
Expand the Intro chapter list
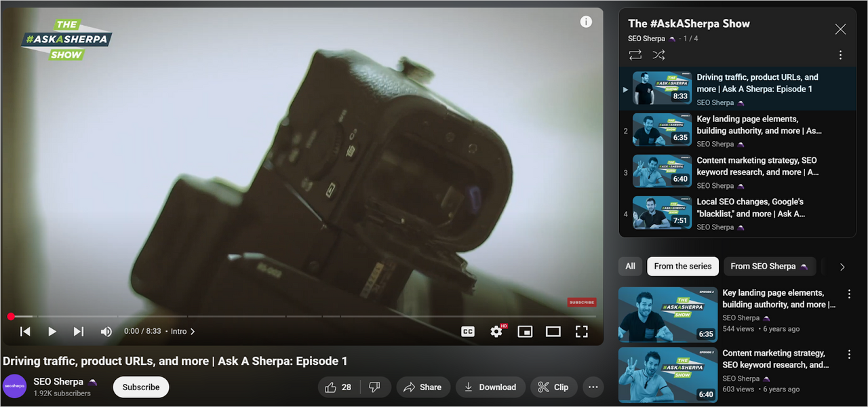coord(183,332)
